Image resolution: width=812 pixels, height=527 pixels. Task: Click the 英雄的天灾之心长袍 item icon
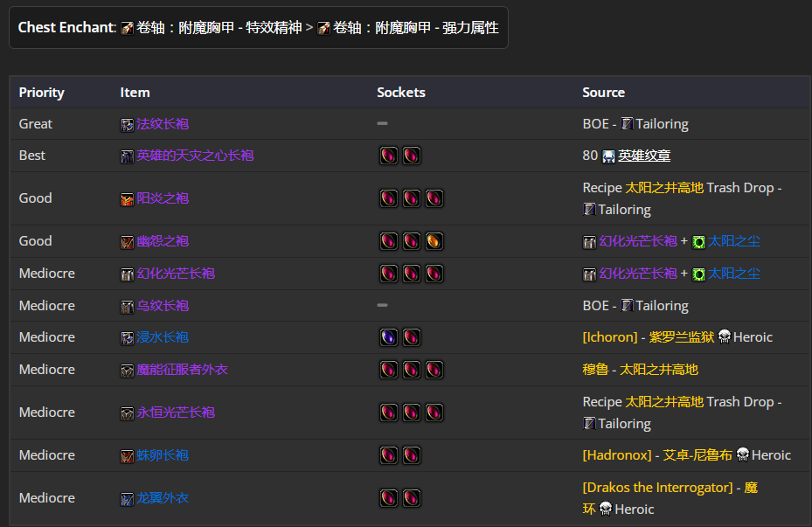(x=127, y=156)
